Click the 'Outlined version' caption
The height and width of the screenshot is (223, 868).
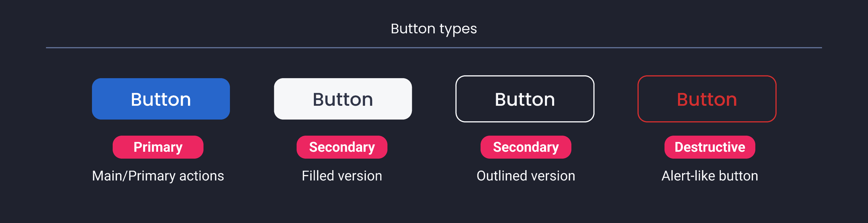point(526,176)
